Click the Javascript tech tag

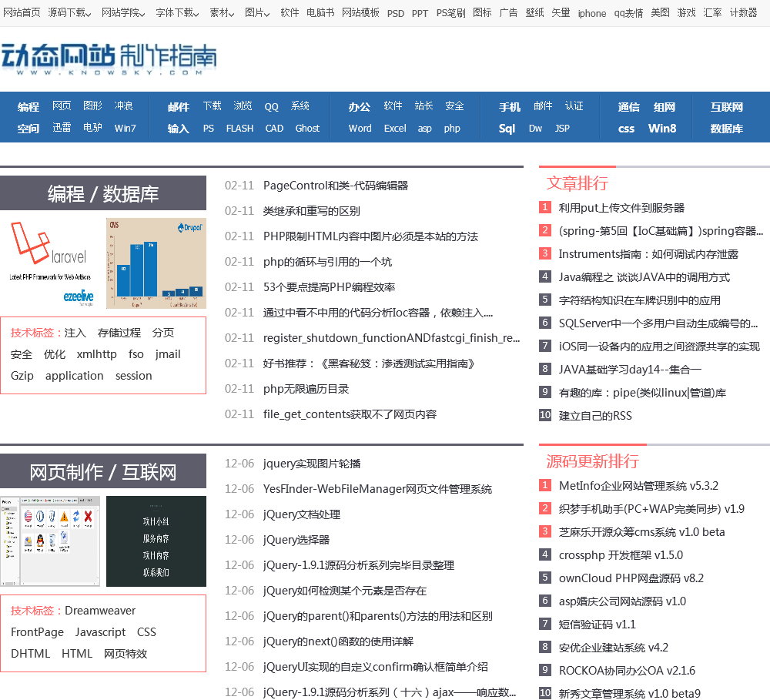click(x=100, y=632)
